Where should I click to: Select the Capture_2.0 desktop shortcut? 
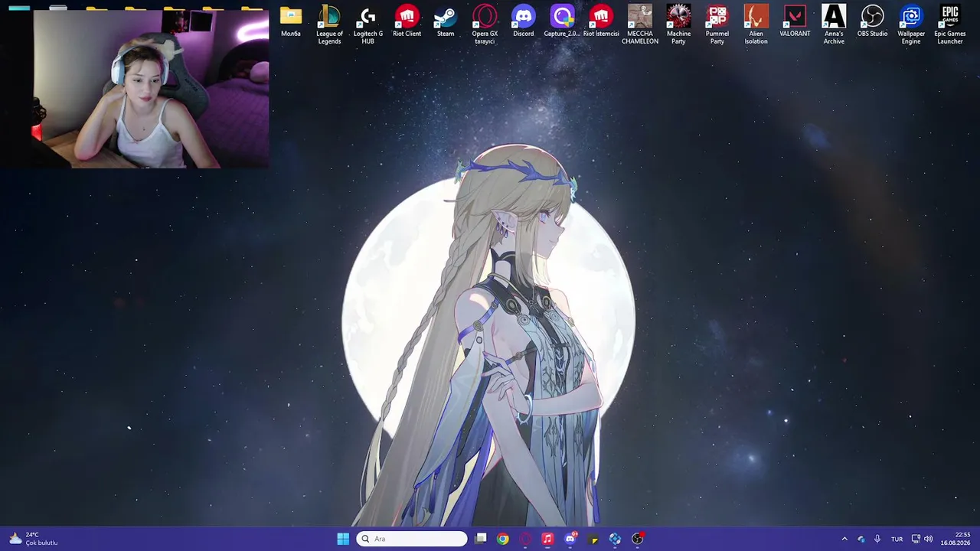click(x=562, y=21)
